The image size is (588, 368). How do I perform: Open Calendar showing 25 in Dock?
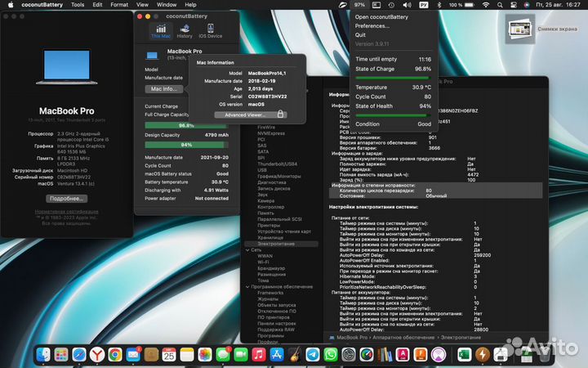(x=169, y=354)
